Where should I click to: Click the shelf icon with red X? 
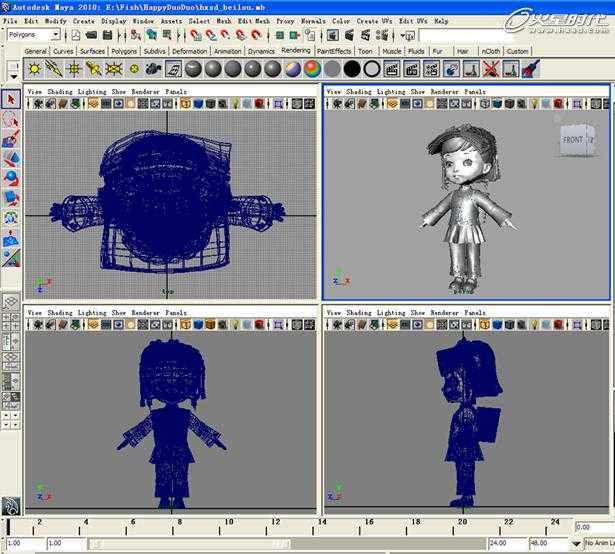point(491,69)
